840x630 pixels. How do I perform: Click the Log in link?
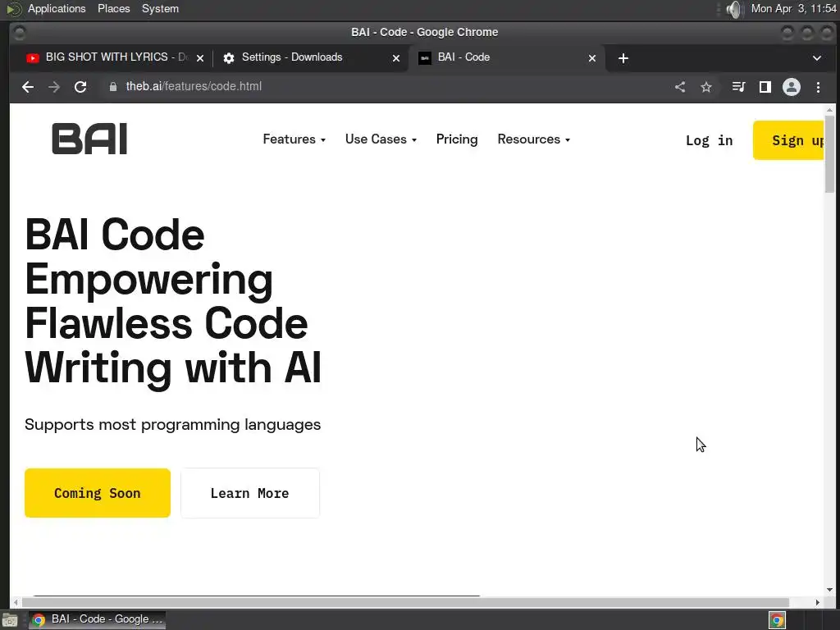pos(710,140)
